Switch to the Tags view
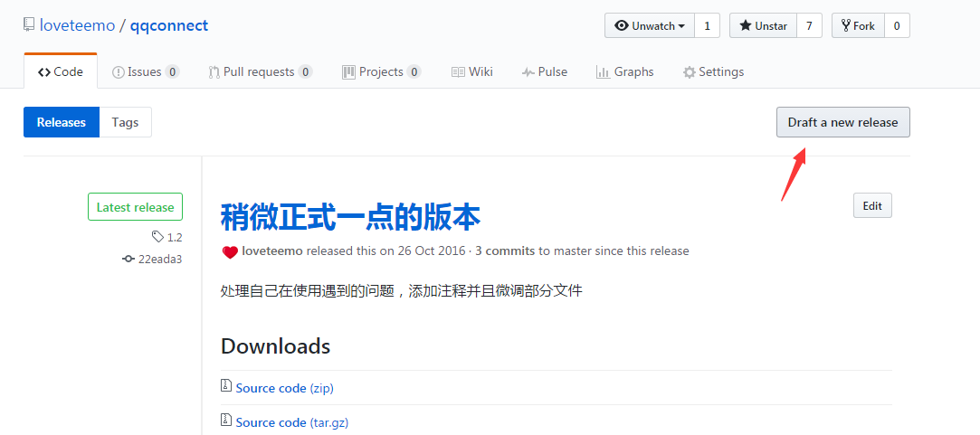980x435 pixels. point(125,122)
